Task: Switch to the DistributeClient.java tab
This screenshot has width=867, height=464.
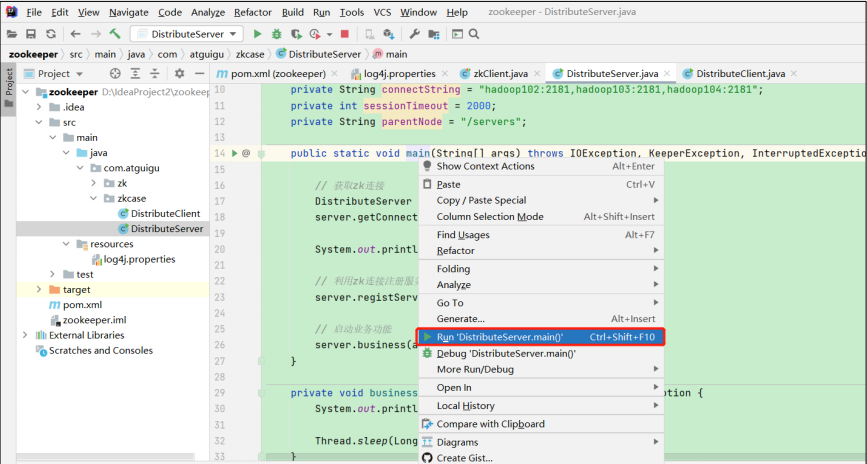Action: tap(740, 73)
